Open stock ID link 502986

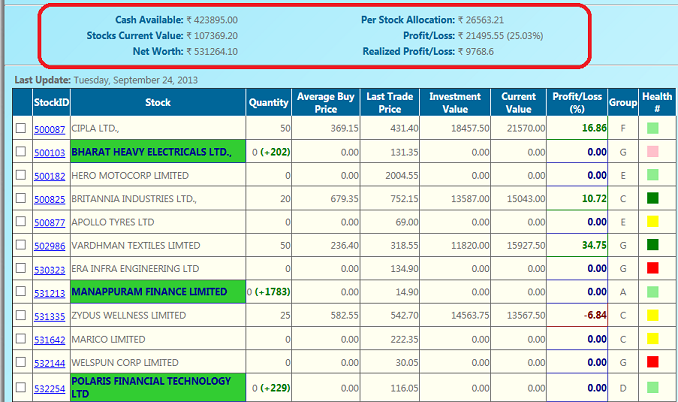(50, 246)
